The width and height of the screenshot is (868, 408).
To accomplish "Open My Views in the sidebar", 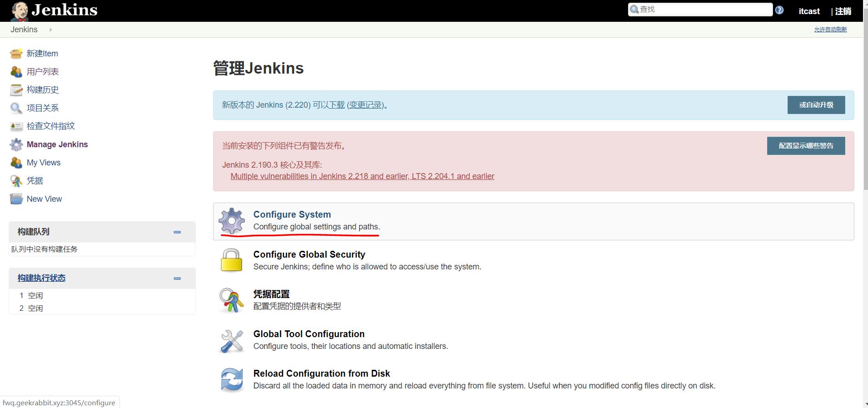I will click(x=44, y=163).
